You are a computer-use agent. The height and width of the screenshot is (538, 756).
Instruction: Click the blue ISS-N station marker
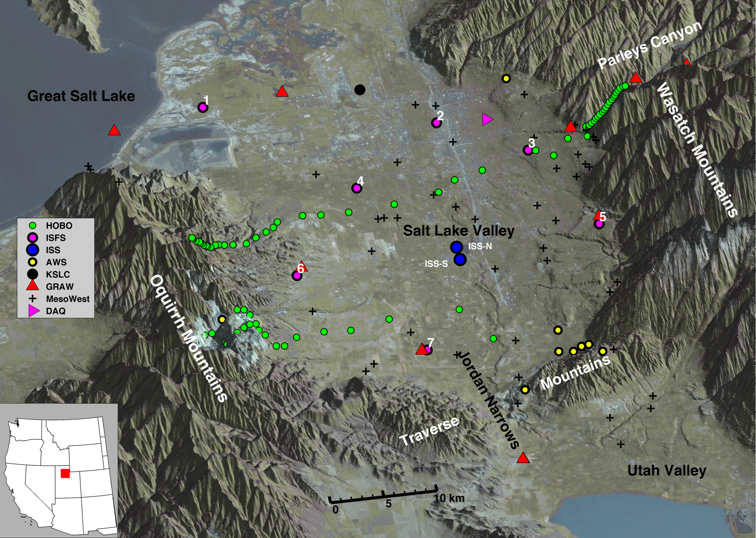click(x=456, y=247)
